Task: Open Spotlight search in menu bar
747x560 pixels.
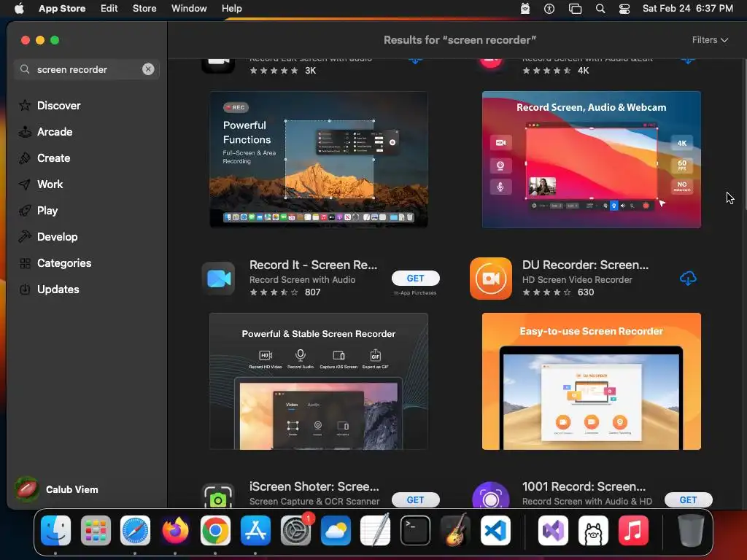Action: point(600,9)
